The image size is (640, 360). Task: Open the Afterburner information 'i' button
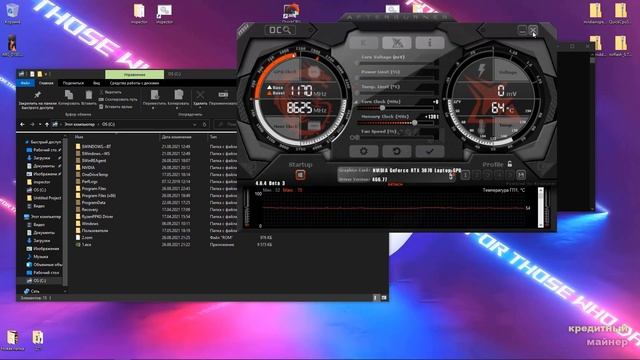[430, 43]
